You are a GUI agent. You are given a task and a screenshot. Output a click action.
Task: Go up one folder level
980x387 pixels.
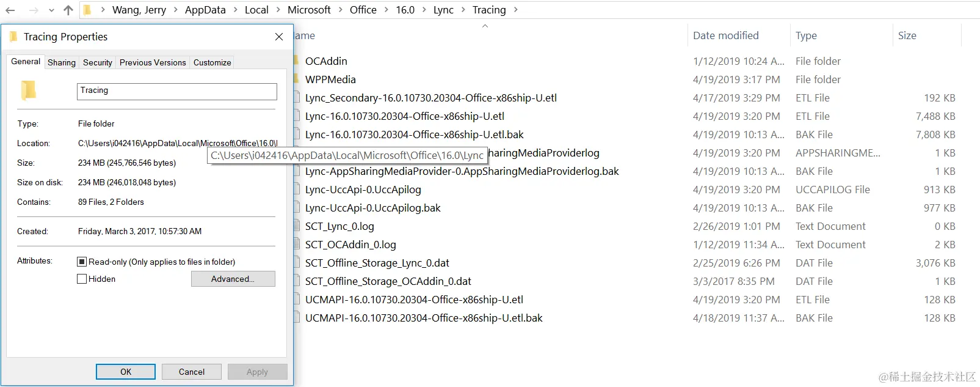(x=68, y=10)
